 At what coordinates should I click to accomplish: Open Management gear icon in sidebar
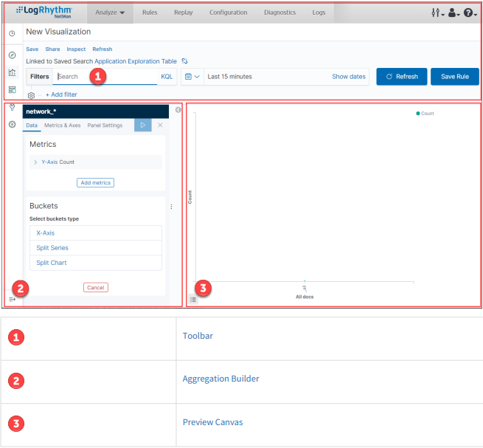pos(12,124)
